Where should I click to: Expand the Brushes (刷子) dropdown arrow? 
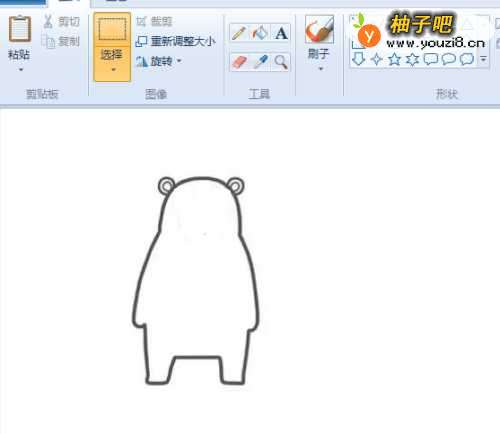321,69
